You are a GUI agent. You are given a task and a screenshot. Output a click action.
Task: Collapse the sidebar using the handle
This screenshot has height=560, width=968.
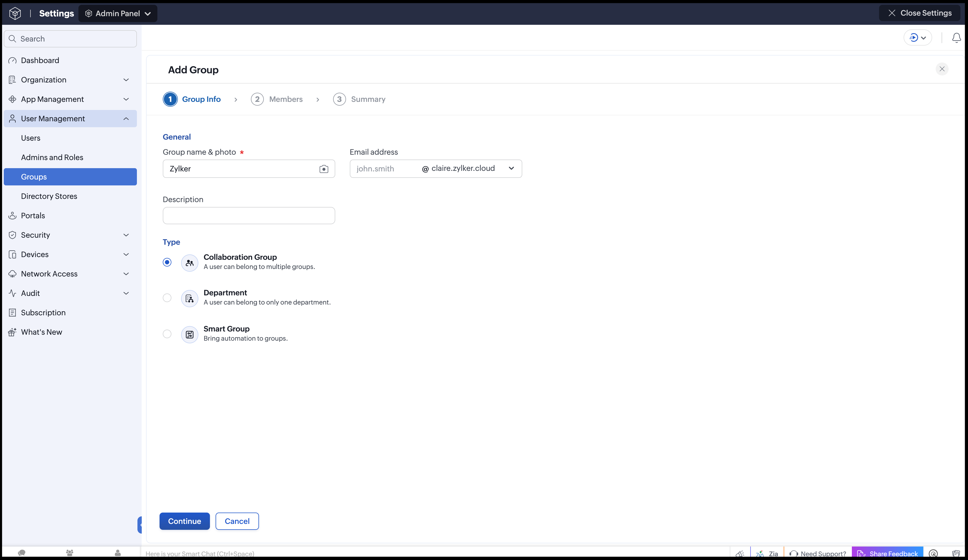pos(140,525)
